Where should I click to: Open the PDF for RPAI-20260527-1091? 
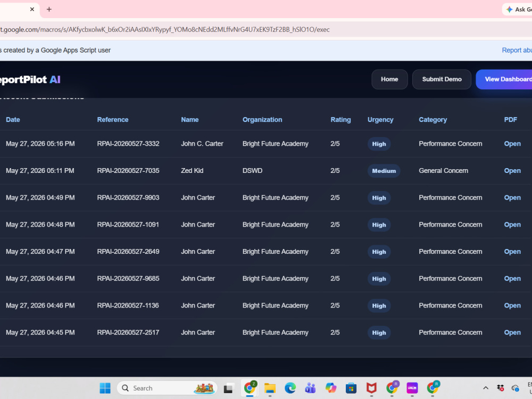pyautogui.click(x=512, y=225)
